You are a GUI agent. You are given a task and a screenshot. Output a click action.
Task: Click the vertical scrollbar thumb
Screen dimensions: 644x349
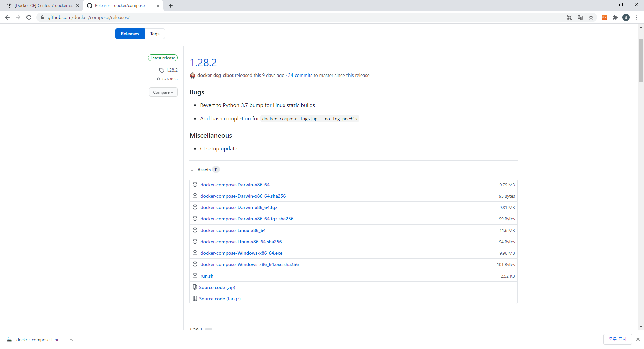(641, 60)
